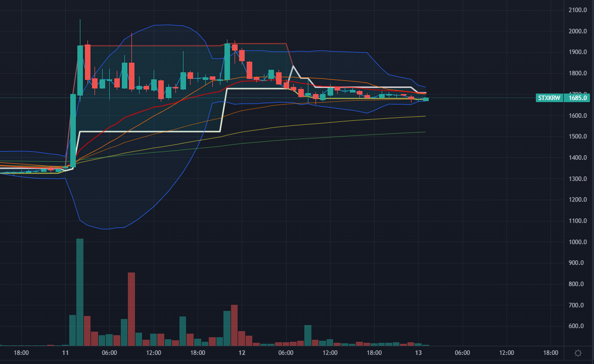Viewport: 594px width, 364px height.
Task: Click the 1800.0 price axis label
Action: [x=577, y=73]
